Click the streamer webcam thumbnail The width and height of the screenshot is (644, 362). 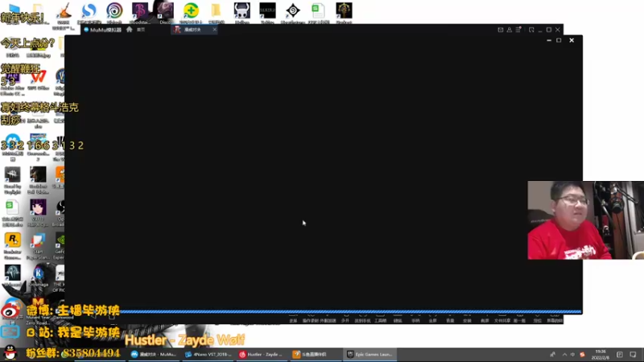click(586, 220)
